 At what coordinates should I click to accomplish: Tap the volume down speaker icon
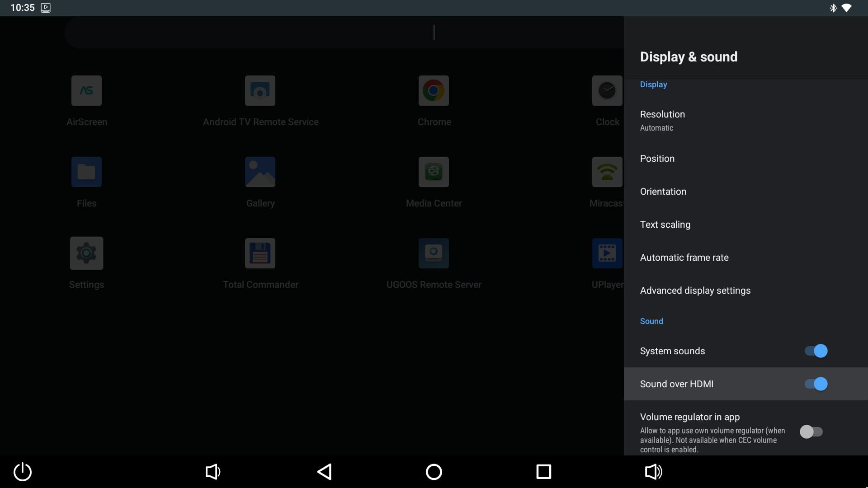(x=212, y=472)
